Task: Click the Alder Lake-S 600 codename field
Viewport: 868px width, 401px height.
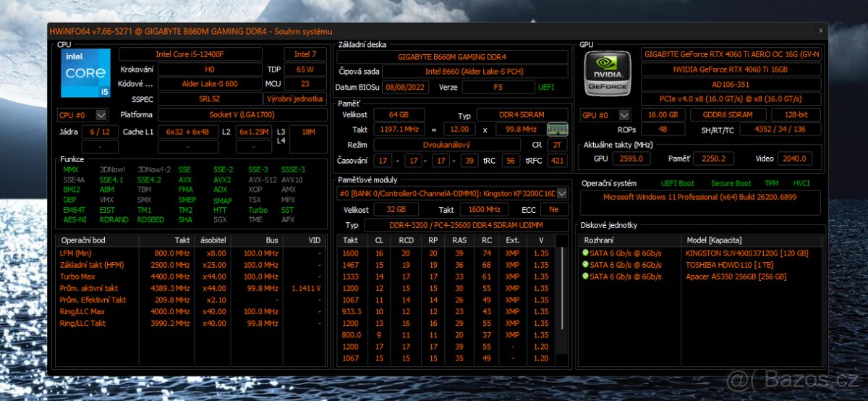Action: [x=210, y=84]
